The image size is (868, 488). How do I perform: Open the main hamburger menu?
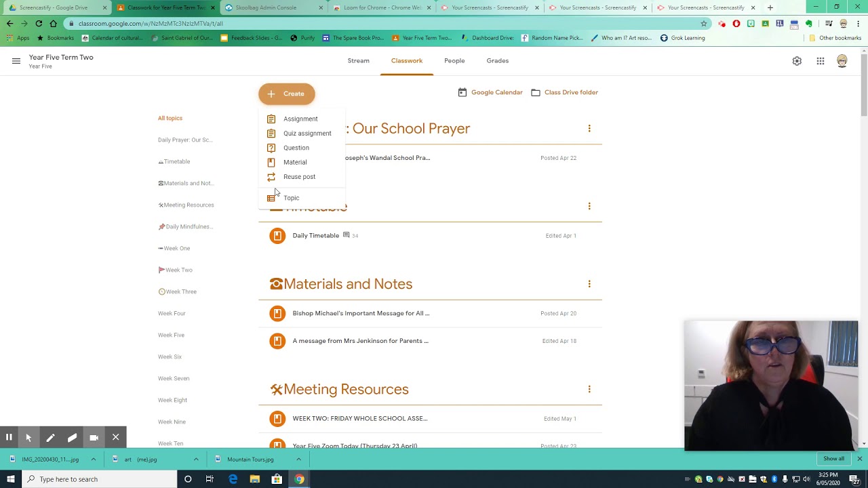16,61
